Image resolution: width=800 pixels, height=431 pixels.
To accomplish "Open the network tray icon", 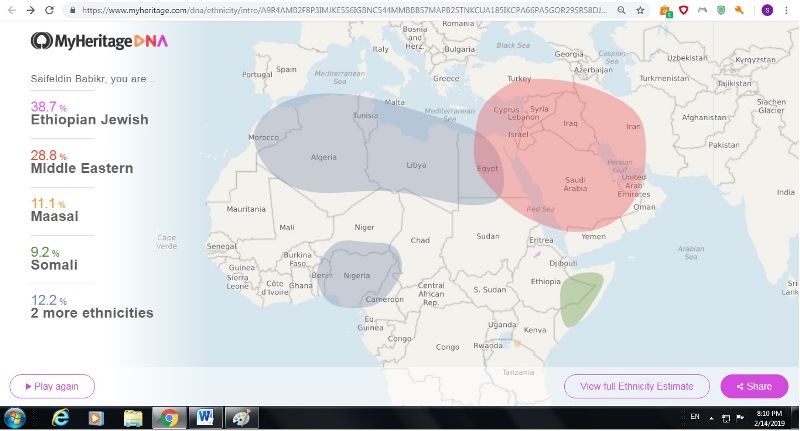I will [x=726, y=418].
